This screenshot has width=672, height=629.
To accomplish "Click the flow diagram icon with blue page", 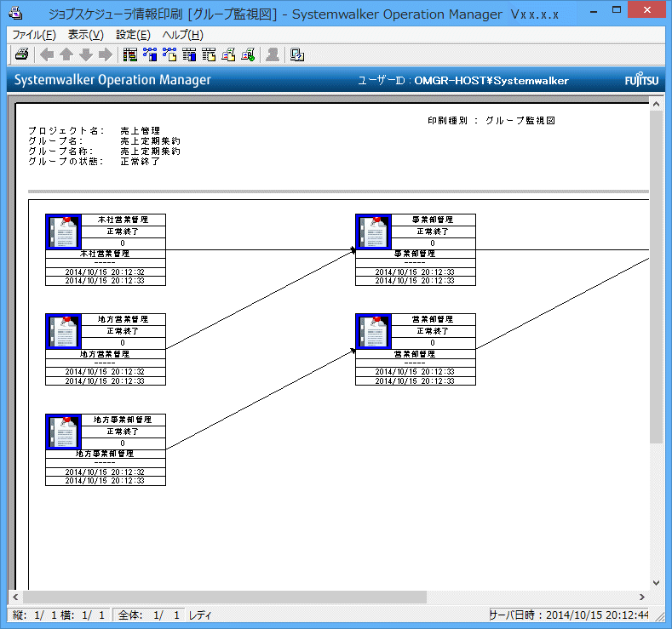I will point(150,54).
